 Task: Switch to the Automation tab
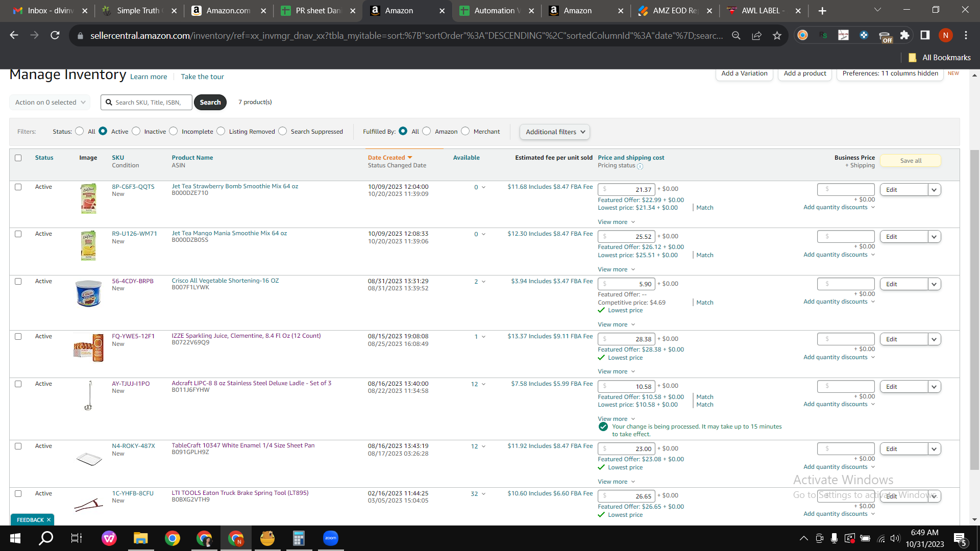point(496,11)
